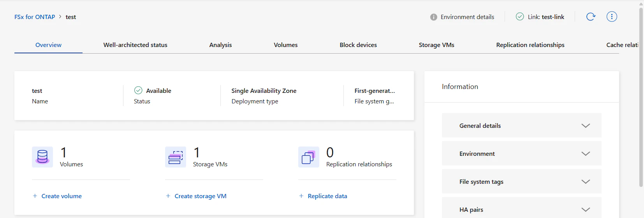Click the '1' count above Storage VMs
Viewport: 644px width, 218px height.
pyautogui.click(x=197, y=152)
